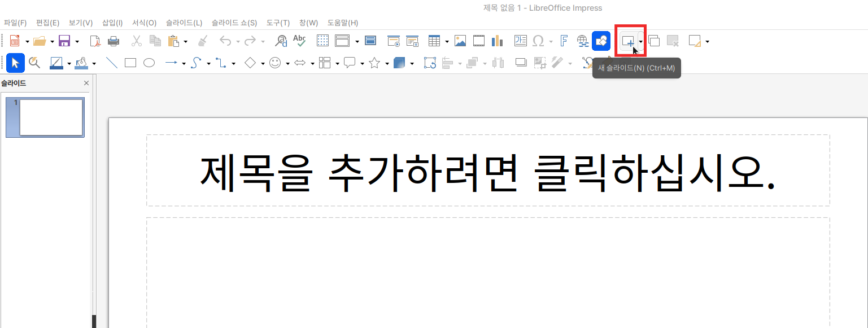
Task: Expand the Insert Table dropdown arrow
Action: [447, 42]
